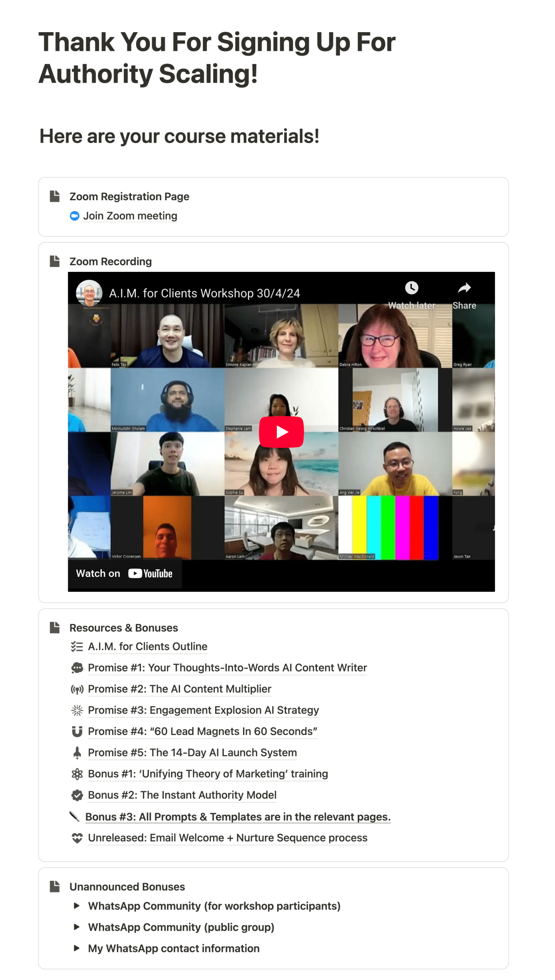Click the rocket icon for Promise #5
Image resolution: width=555 pixels, height=980 pixels.
(77, 753)
